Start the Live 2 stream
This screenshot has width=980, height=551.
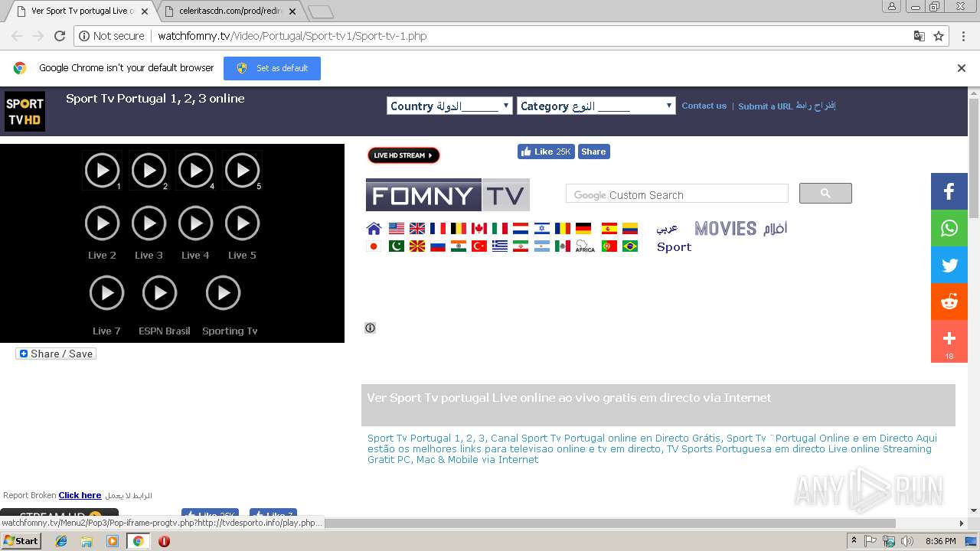[102, 223]
